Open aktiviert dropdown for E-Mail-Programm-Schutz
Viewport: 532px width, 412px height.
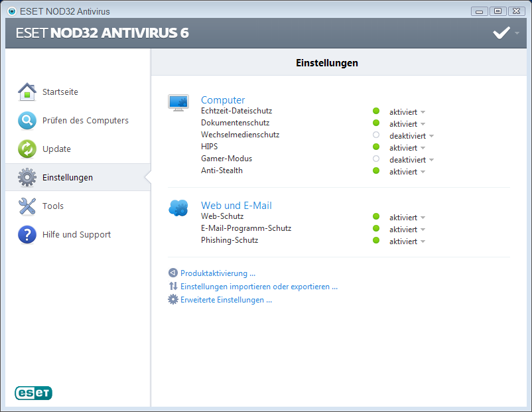click(407, 230)
